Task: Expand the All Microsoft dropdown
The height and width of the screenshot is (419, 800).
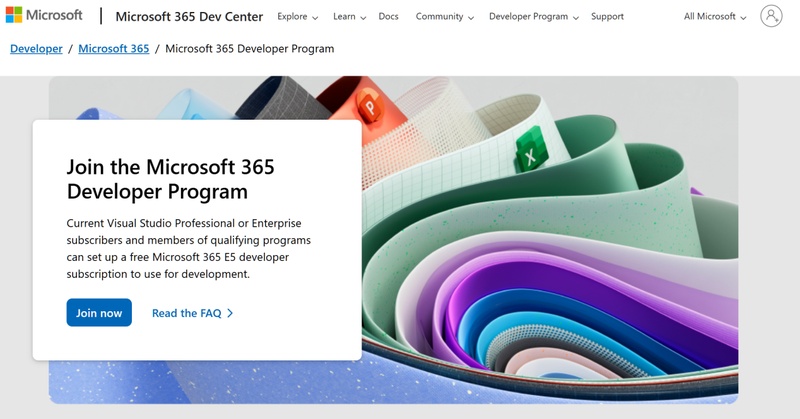Action: pos(715,16)
